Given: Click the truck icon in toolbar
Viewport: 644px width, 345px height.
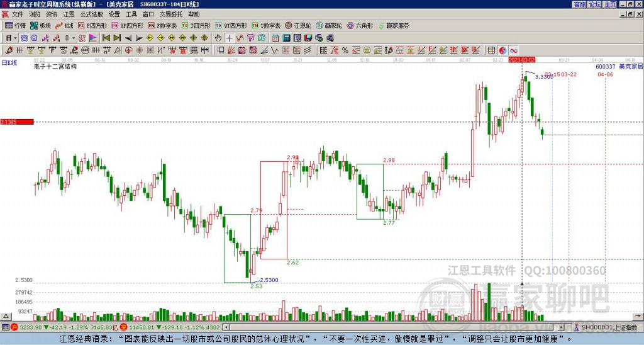Looking at the screenshot, I should point(330,38).
